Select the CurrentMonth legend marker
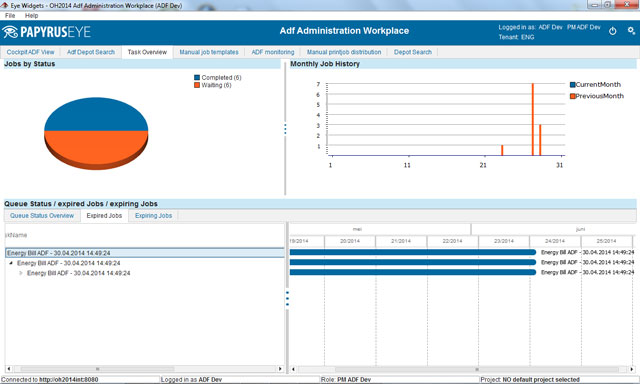The image size is (640, 384). (572, 84)
